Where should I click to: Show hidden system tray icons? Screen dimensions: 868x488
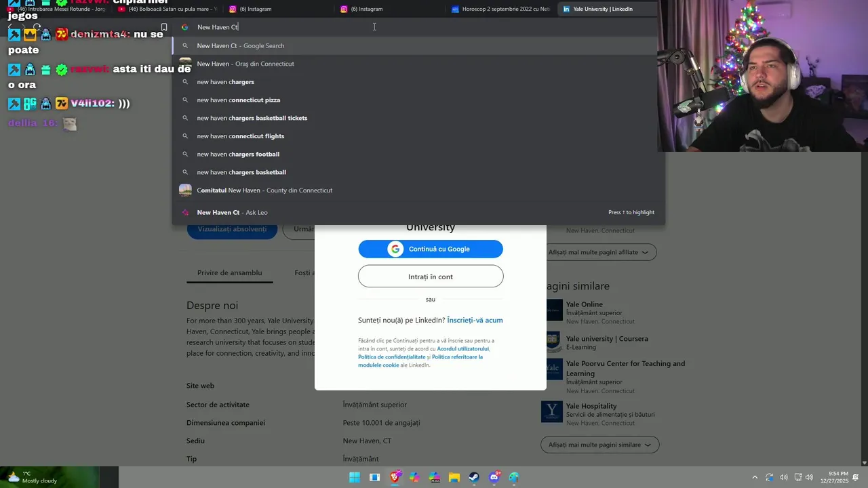[x=755, y=477]
